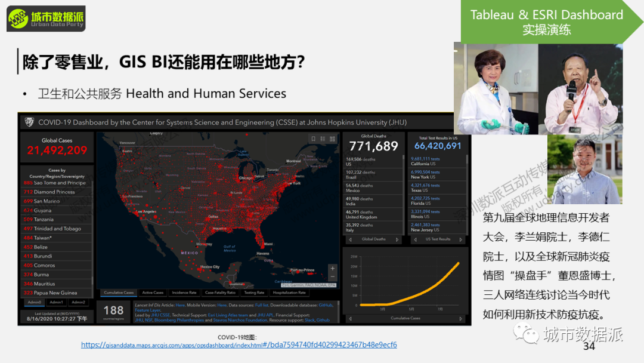
Task: Select the Cumulative Cases map tab
Action: [119, 293]
